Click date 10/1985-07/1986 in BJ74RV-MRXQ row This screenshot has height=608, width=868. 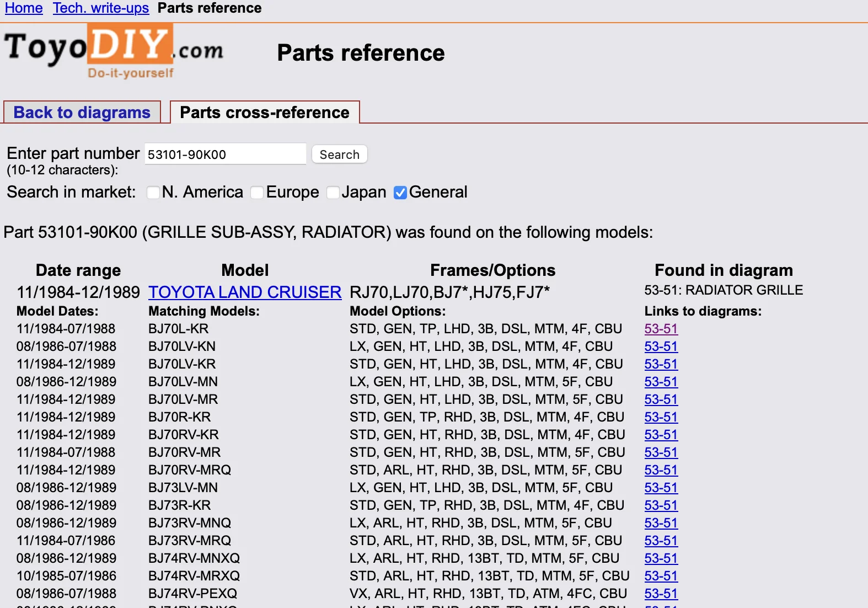[66, 576]
